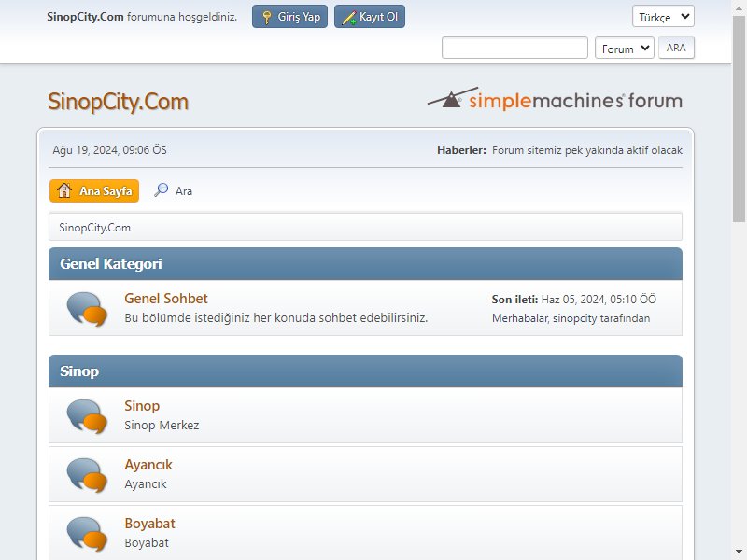Click the 'Bu bölümde istediğiniz' description text
The width and height of the screenshot is (747, 560).
tap(276, 317)
